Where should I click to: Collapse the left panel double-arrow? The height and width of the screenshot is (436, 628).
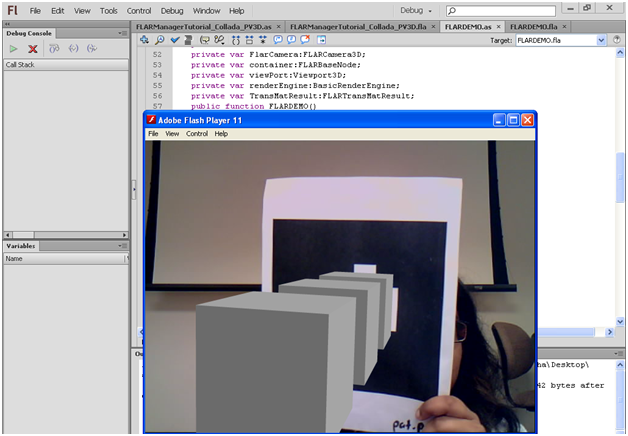pyautogui.click(x=7, y=24)
